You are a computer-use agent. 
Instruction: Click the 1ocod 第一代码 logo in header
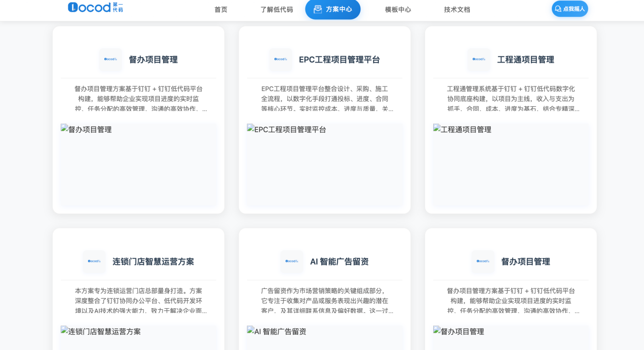point(95,8)
